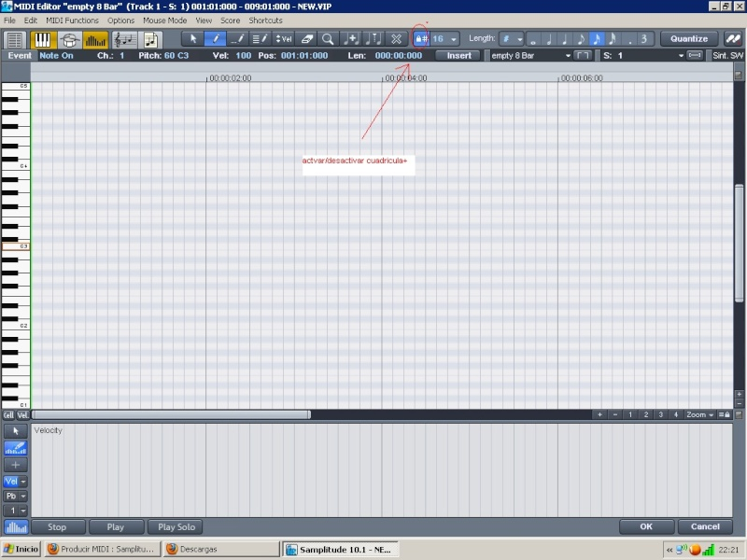Open the Vel controller dropdown arrow
This screenshot has width=747, height=560.
coord(23,482)
